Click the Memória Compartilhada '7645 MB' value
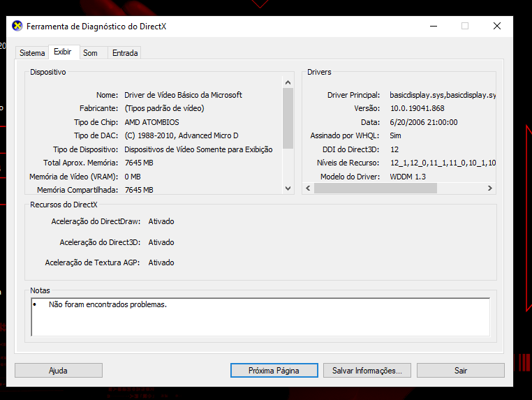 pos(139,190)
